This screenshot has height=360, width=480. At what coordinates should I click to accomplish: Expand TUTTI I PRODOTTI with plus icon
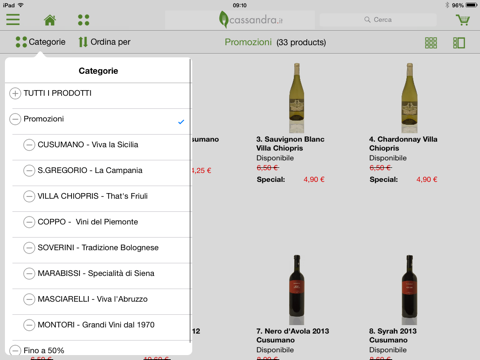15,93
